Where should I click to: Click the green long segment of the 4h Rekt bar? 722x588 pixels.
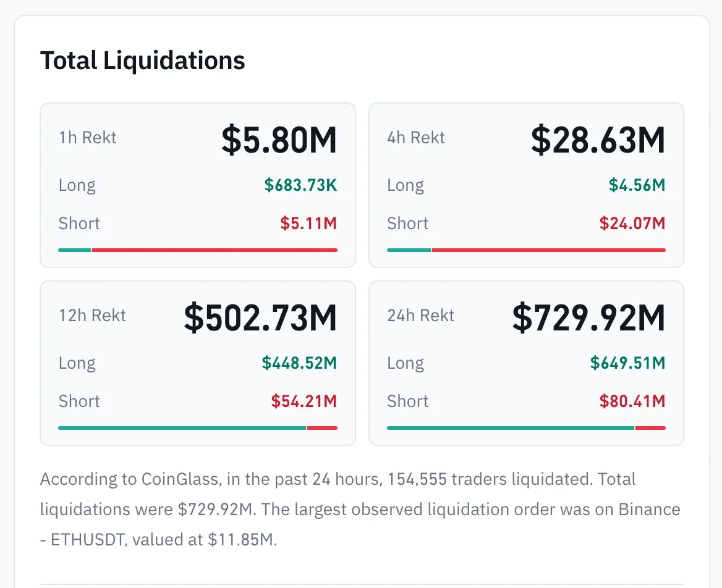click(x=409, y=250)
